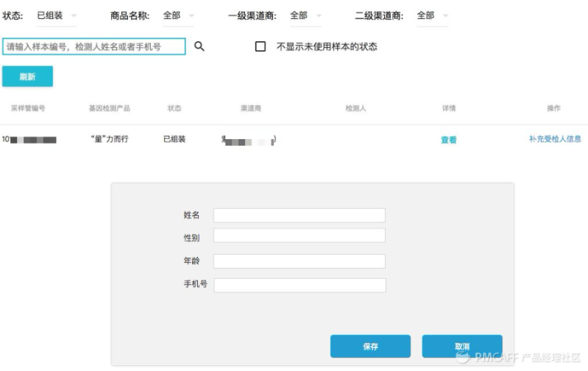588x371 pixels.
Task: Select the 年龄 input field
Action: click(300, 261)
